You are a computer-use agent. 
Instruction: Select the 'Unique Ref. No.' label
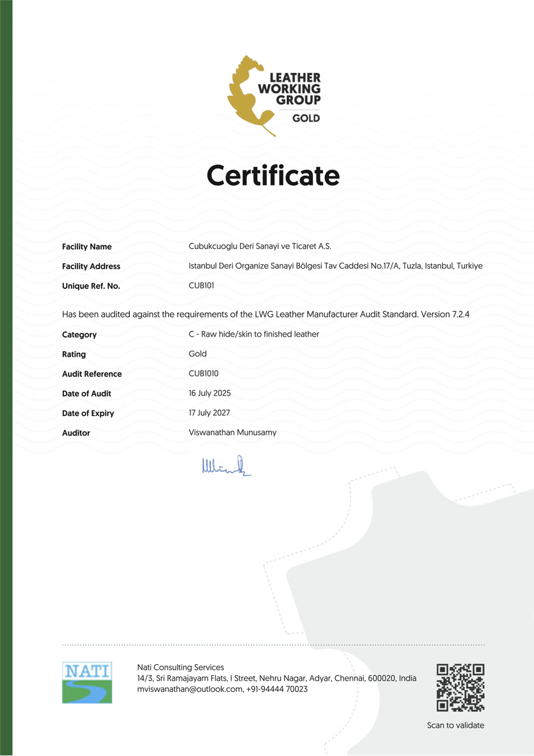coord(91,286)
